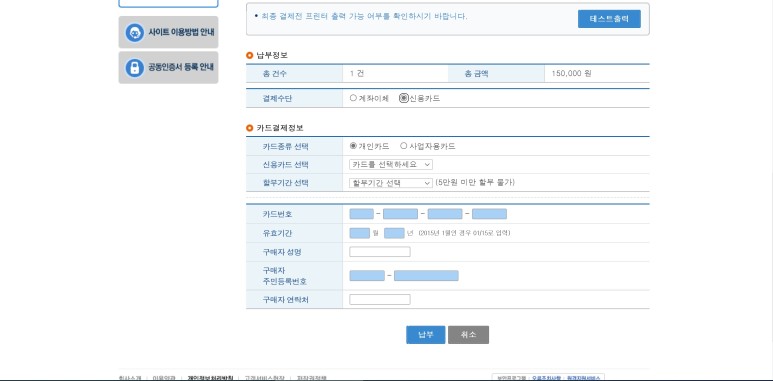Click the (5만원 미만 할부 불가) note
The width and height of the screenshot is (773, 381).
coord(475,182)
